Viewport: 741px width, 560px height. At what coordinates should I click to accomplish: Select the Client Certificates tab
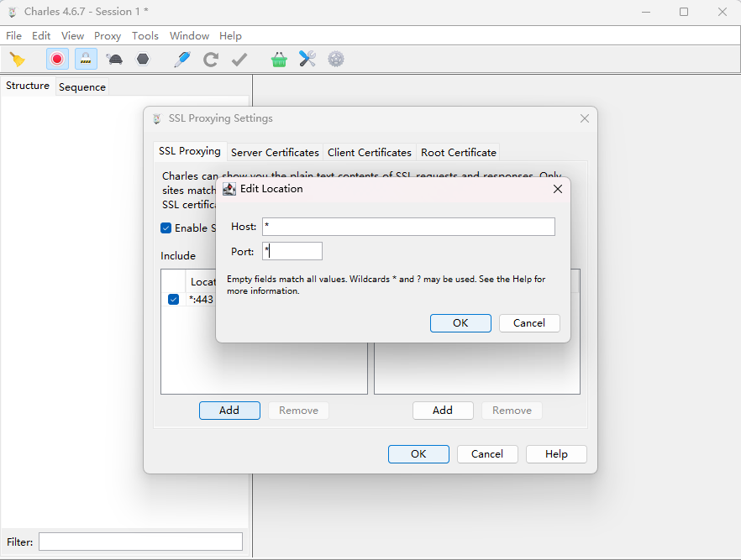[369, 153]
